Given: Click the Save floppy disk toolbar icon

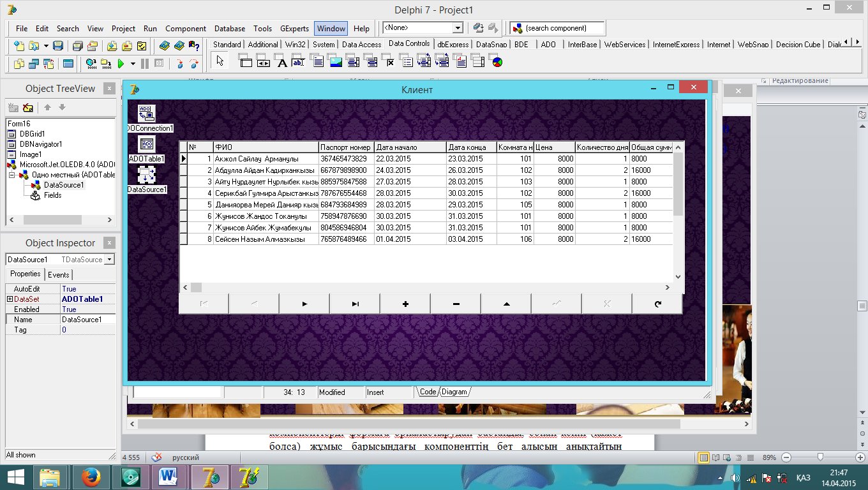Looking at the screenshot, I should pos(58,45).
